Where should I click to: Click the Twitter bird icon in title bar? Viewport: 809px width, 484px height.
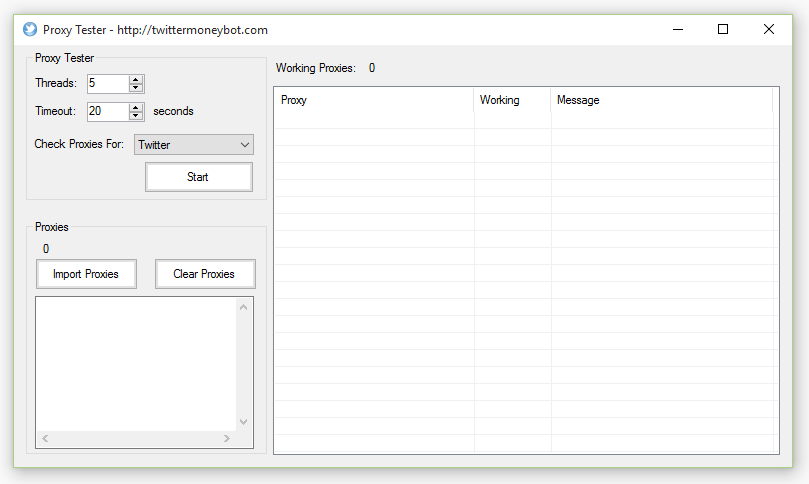tap(30, 29)
